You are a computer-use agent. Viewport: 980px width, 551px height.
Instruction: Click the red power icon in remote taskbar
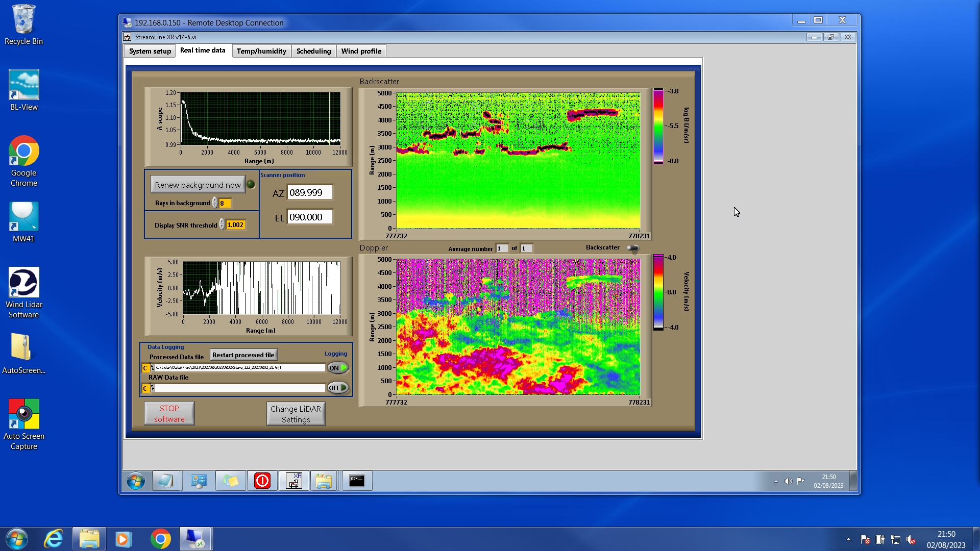coord(262,481)
